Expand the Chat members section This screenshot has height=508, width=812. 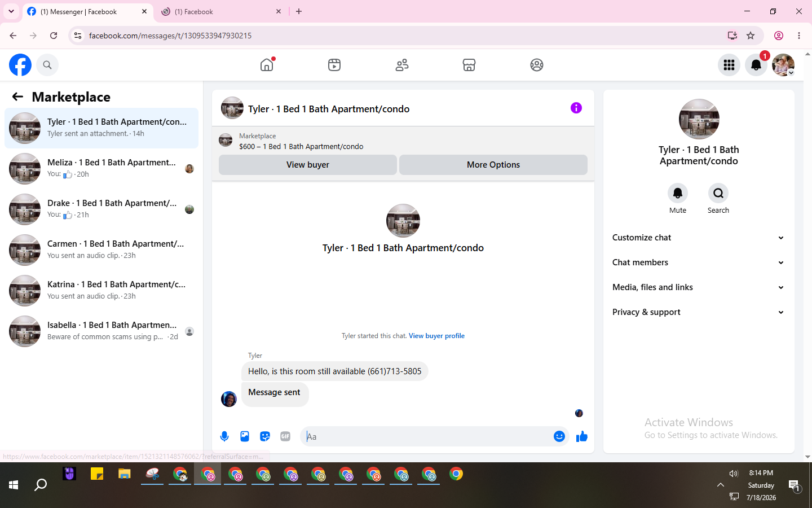click(699, 262)
